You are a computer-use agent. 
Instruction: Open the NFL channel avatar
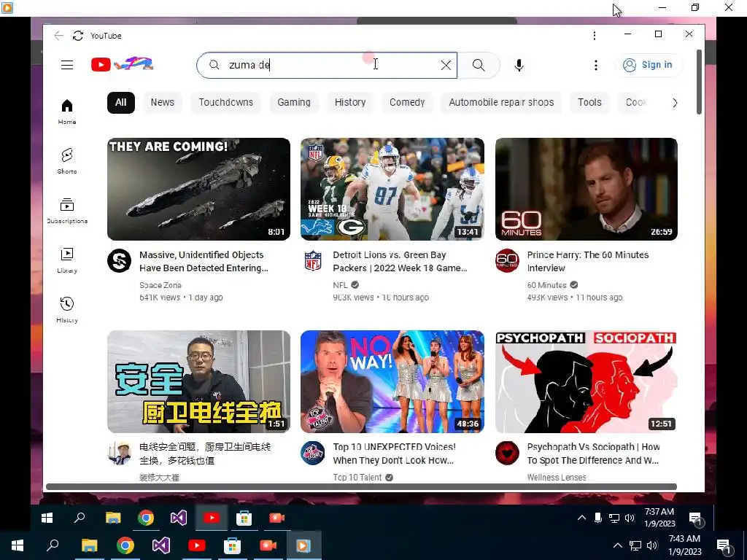[313, 260]
